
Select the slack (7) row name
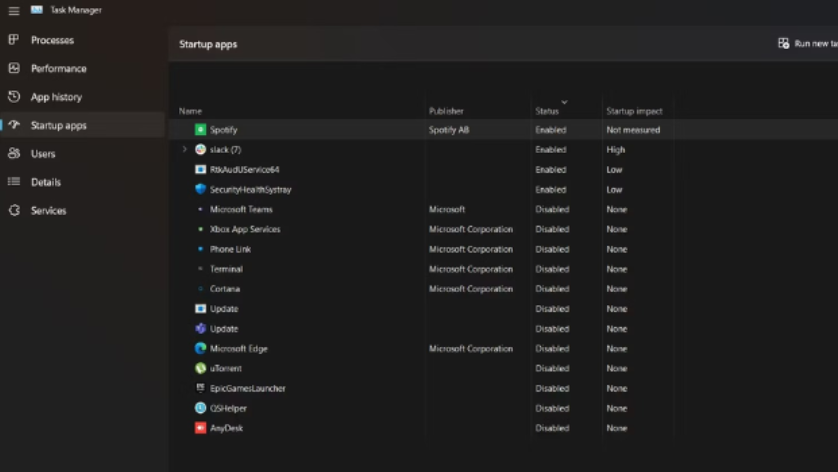[x=225, y=149]
